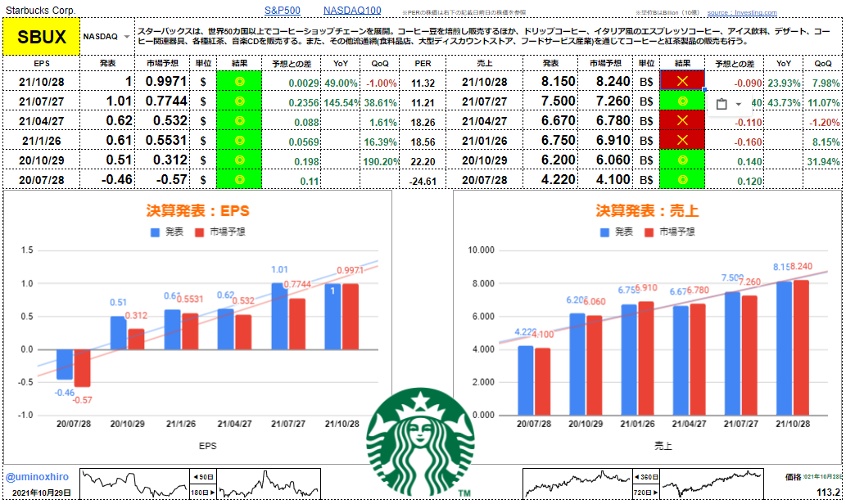Select the red × sales result for 21/01/26
846x504 pixels.
point(682,141)
